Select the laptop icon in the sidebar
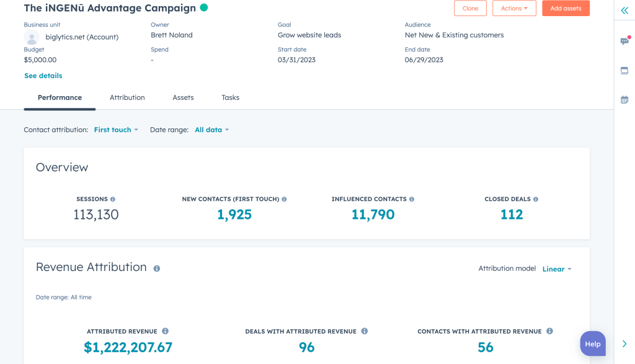This screenshot has width=635, height=364. tap(624, 70)
